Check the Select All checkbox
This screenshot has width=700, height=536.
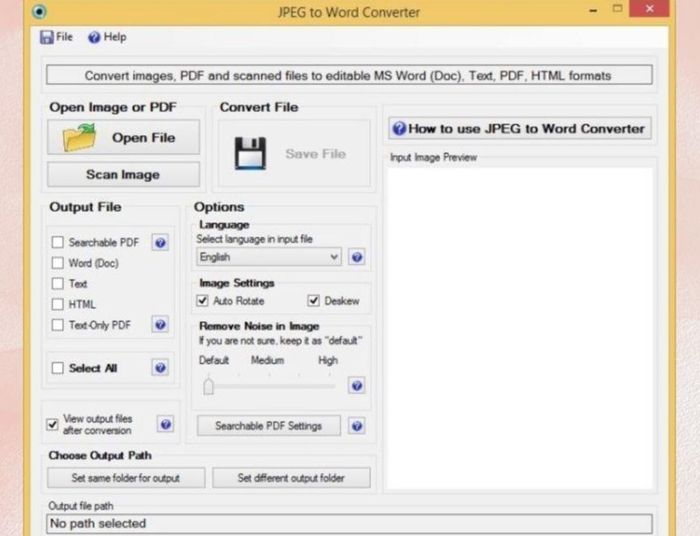[x=58, y=368]
